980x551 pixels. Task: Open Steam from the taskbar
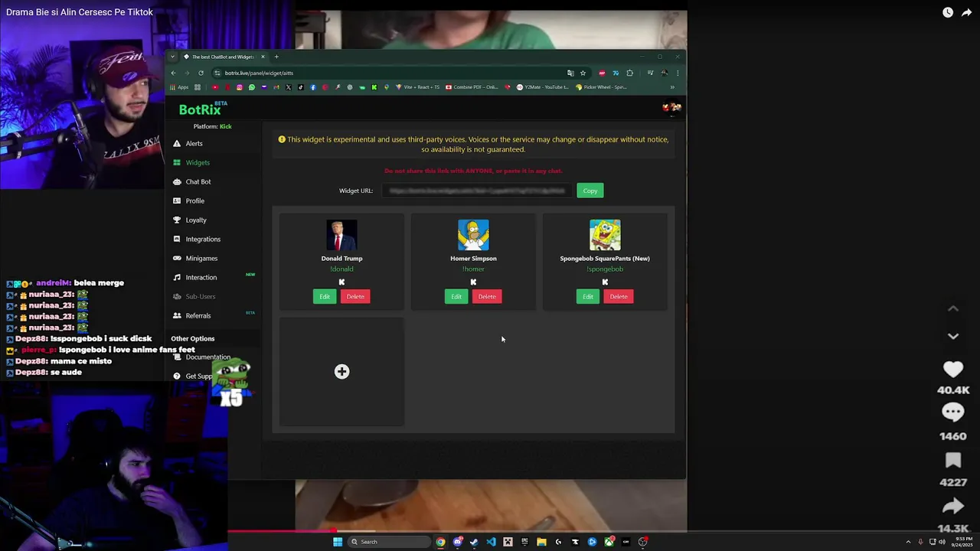pyautogui.click(x=474, y=542)
